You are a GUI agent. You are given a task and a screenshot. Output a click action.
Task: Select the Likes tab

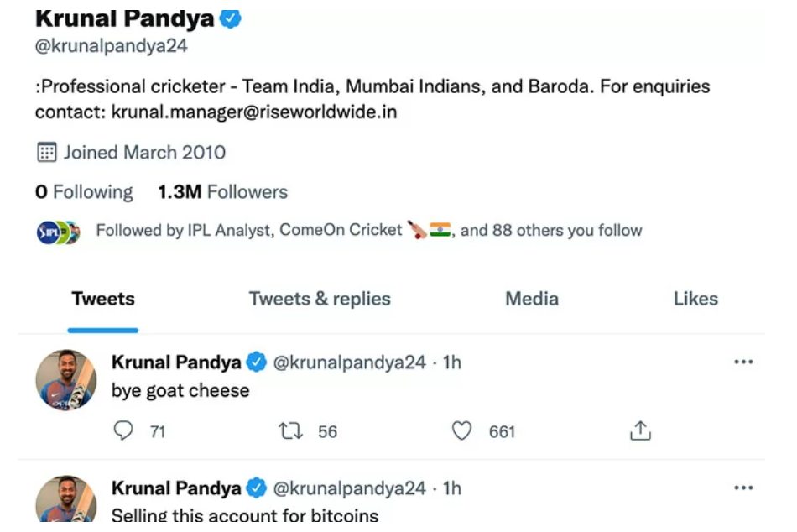point(695,299)
